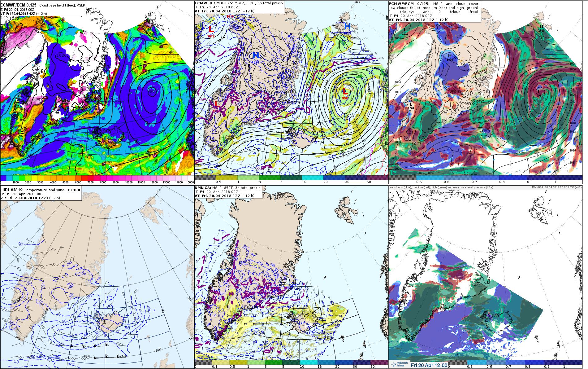Click the gray checkered swatch in ECMWF cloud cover legend
Screen dimensions: 588x369
[402, 178]
